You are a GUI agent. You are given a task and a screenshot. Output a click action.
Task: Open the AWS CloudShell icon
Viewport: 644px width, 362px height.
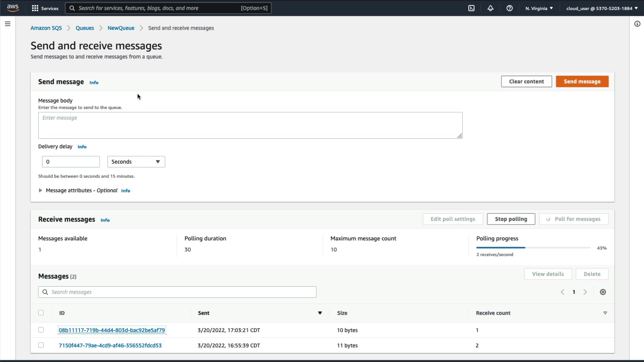click(x=471, y=8)
